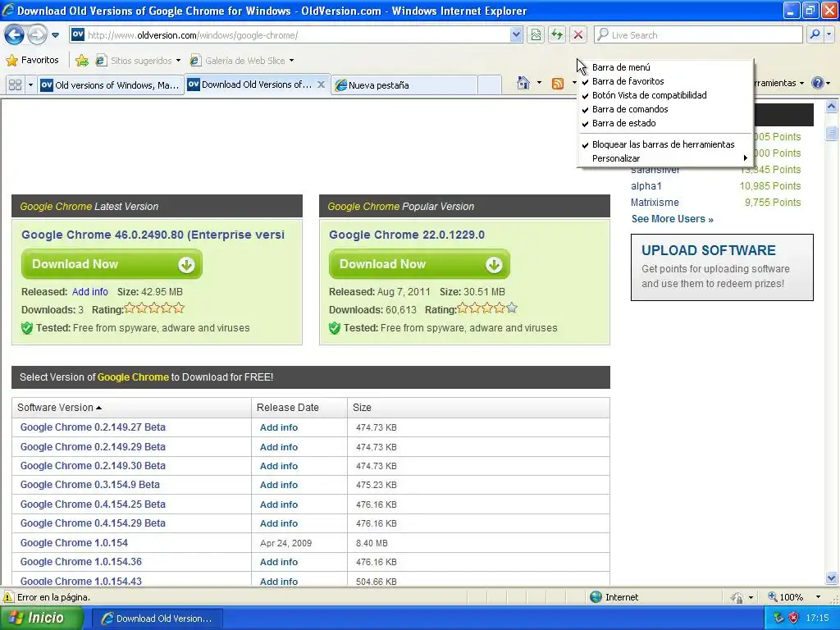
Task: Open Google Chrome 0.2.149.29 Beta link
Action: 93,447
